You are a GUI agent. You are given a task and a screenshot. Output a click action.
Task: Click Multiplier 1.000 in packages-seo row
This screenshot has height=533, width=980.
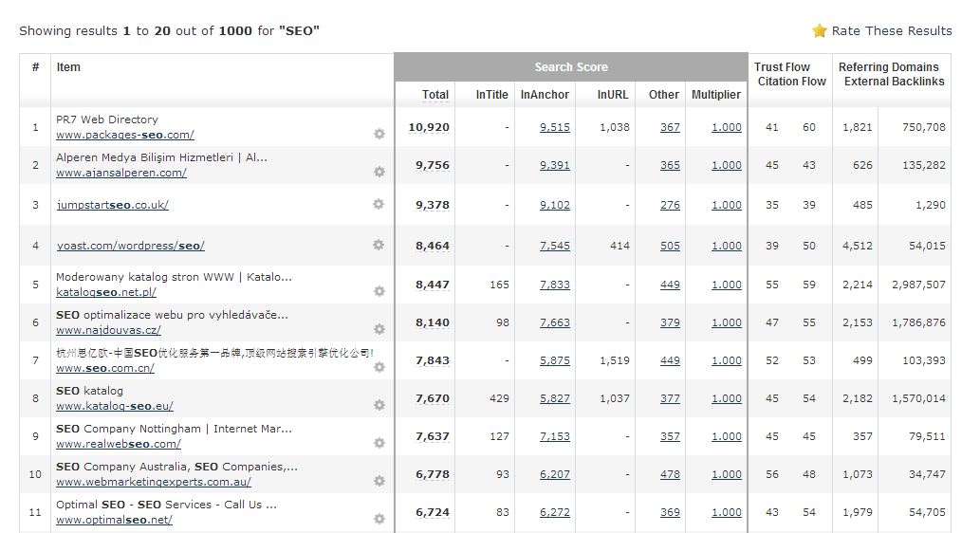click(727, 127)
